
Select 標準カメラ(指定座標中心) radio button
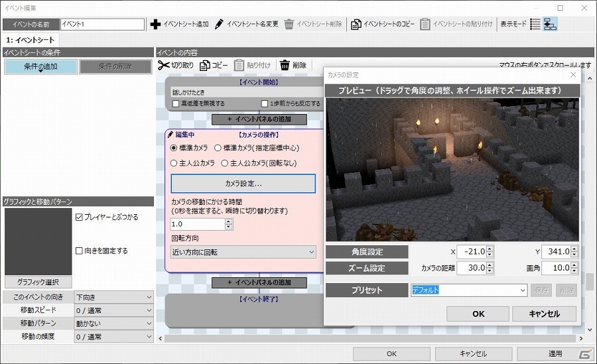coord(218,148)
